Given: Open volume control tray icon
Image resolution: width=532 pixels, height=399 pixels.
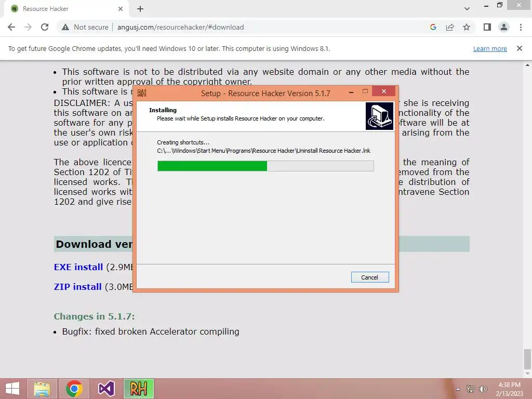Looking at the screenshot, I should coord(483,389).
